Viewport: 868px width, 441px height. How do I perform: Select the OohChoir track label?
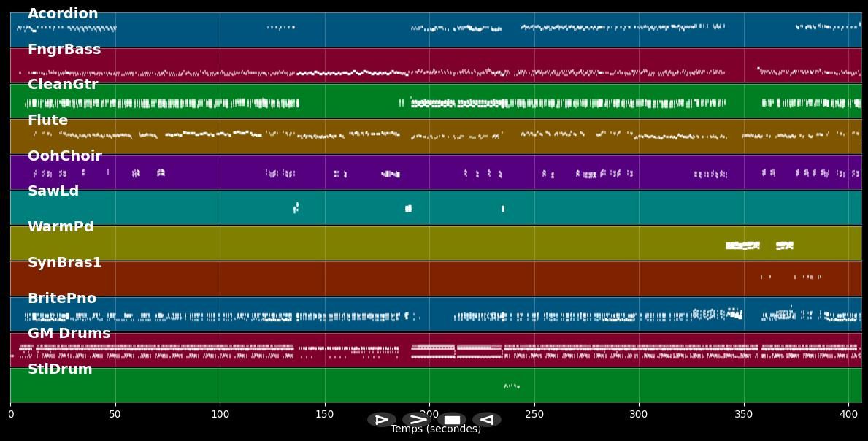[64, 156]
